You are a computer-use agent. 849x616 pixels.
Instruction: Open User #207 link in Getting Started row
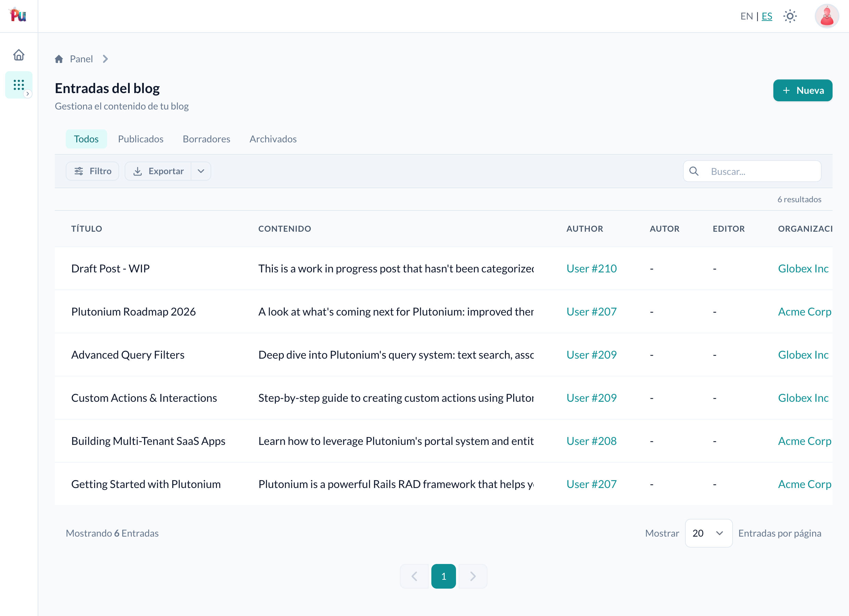[x=592, y=484]
